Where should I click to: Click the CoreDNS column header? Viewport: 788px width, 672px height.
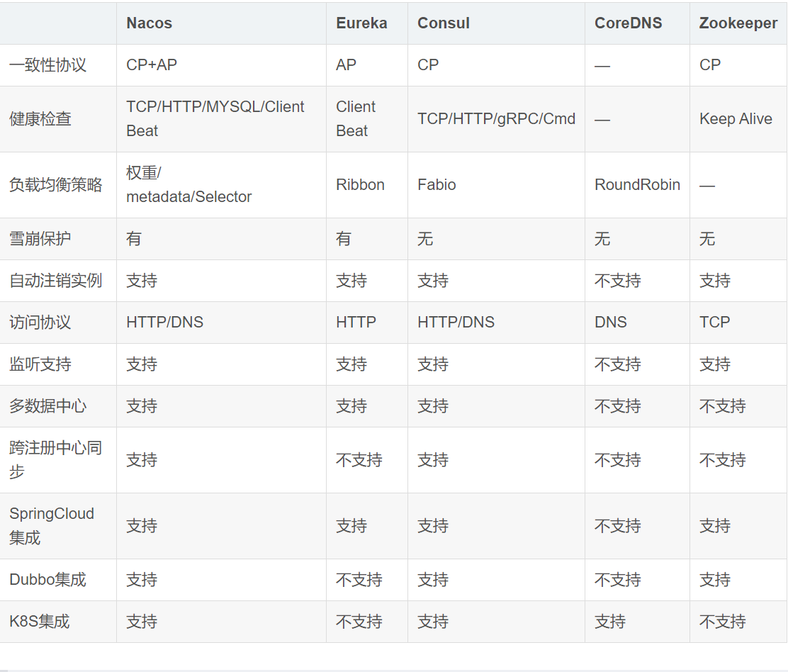[x=628, y=23]
